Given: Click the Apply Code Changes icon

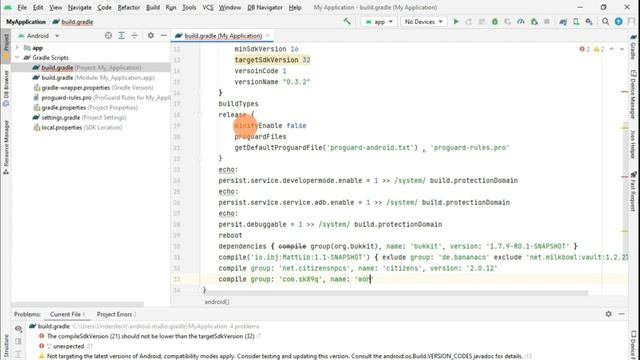Looking at the screenshot, I should click(x=482, y=22).
